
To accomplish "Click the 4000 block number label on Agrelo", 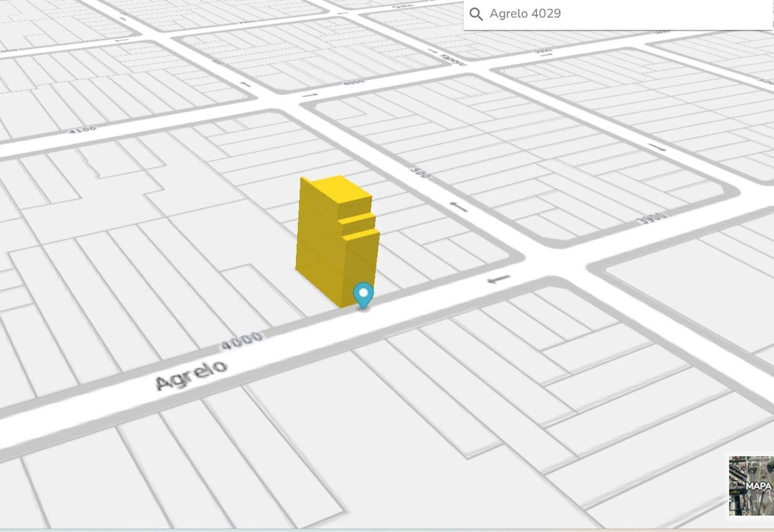I will (242, 341).
